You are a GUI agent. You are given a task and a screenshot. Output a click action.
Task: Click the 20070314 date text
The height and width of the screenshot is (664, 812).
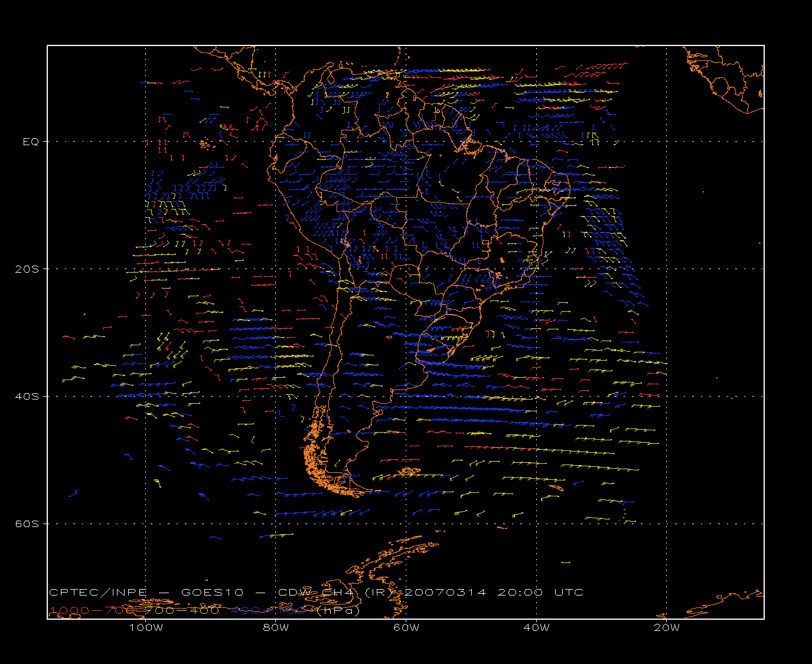click(x=446, y=592)
